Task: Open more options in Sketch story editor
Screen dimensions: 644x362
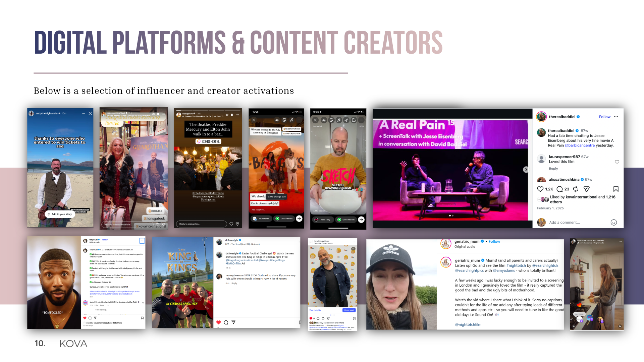Action: pyautogui.click(x=361, y=120)
